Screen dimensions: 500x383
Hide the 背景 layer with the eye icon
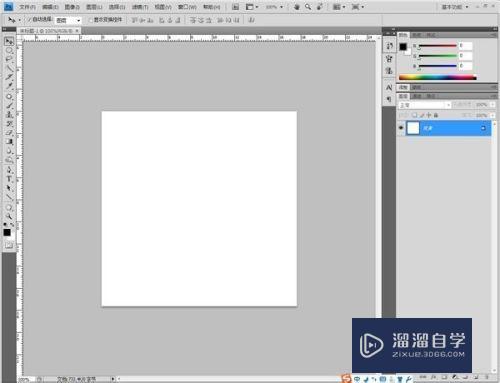click(x=401, y=128)
